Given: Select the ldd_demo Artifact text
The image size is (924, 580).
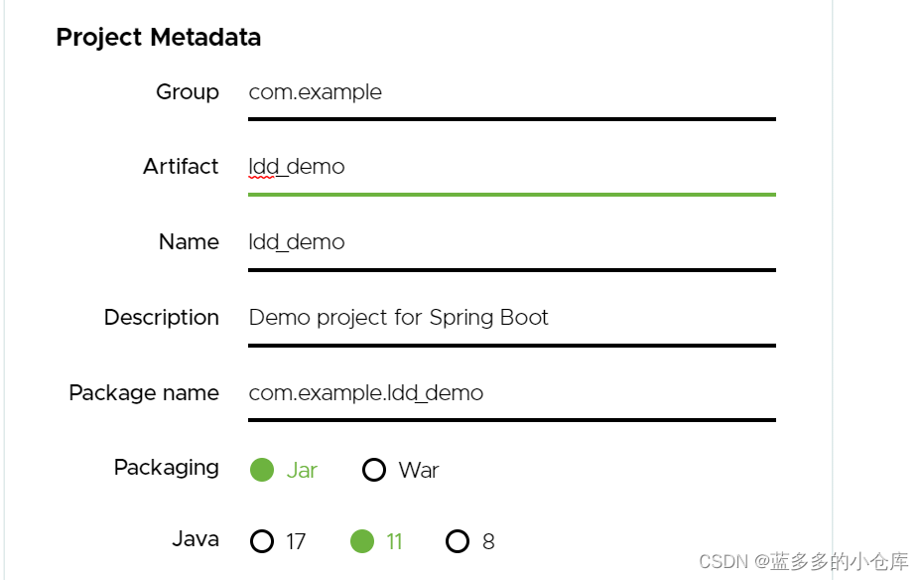Looking at the screenshot, I should tap(296, 167).
